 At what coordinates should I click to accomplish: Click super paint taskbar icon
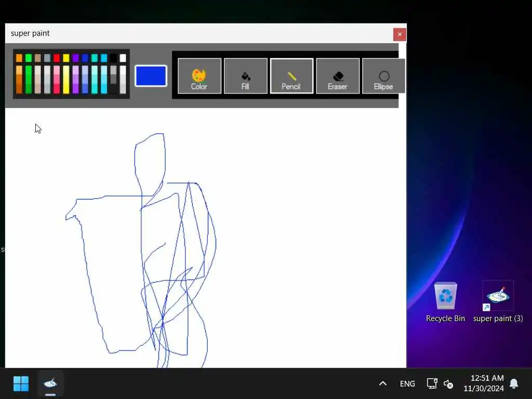coord(50,384)
